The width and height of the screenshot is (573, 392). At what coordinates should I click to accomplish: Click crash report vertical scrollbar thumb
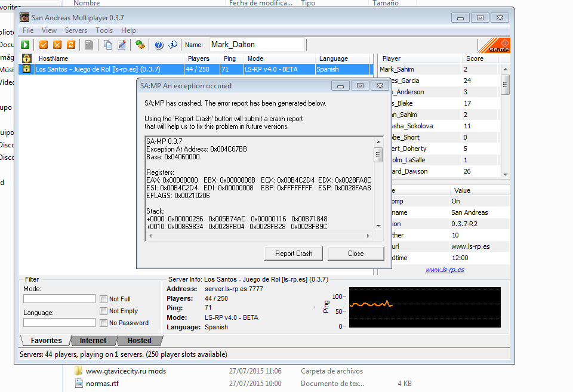click(x=378, y=155)
